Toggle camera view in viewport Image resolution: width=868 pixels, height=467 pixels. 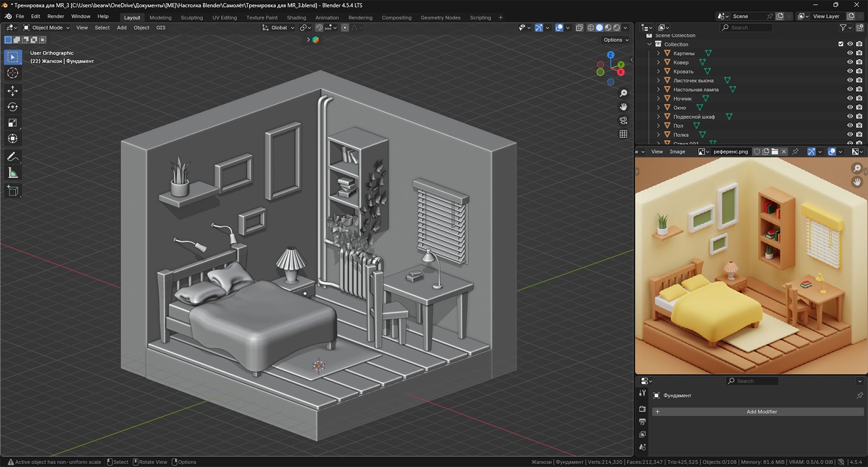click(623, 121)
